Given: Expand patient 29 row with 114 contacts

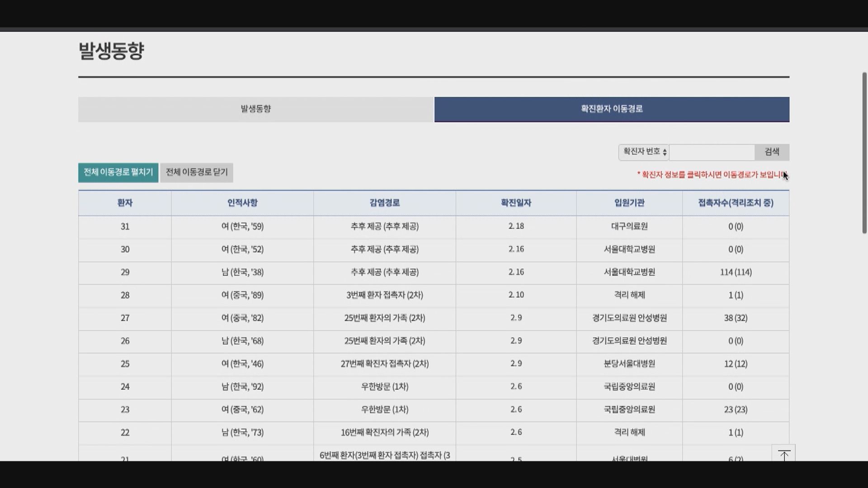Looking at the screenshot, I should click(736, 272).
